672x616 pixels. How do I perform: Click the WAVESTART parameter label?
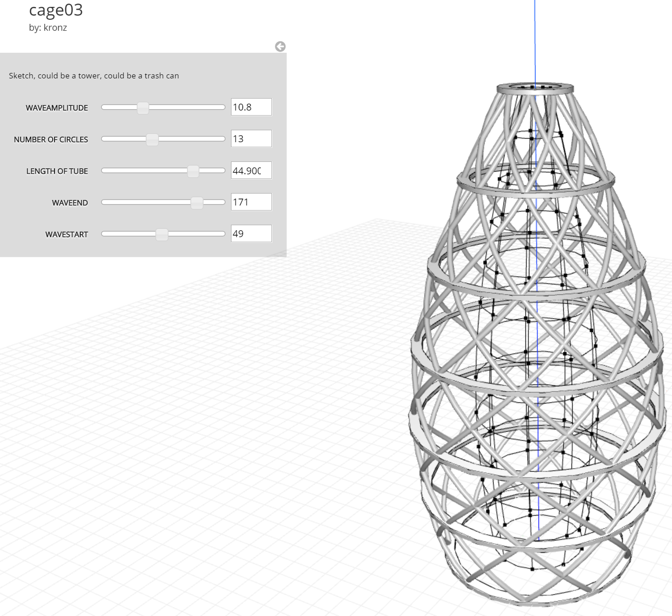66,234
